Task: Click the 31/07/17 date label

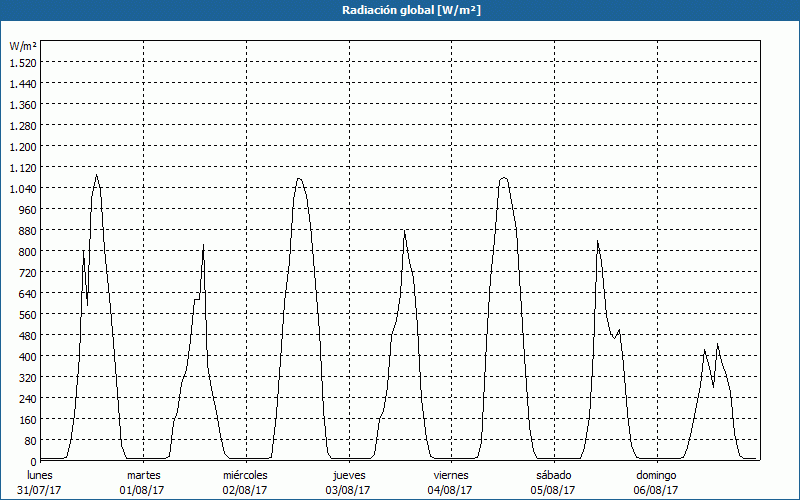Action: point(39,490)
